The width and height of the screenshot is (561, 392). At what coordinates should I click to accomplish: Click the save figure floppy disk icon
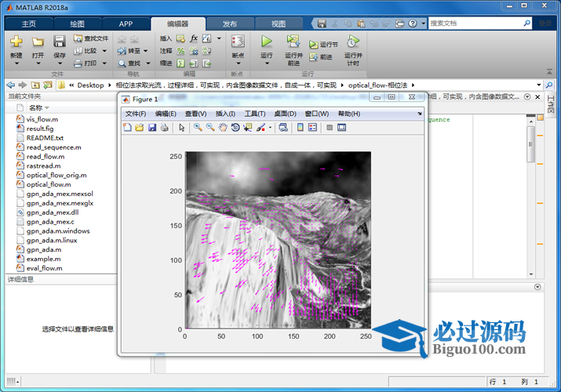pyautogui.click(x=152, y=127)
